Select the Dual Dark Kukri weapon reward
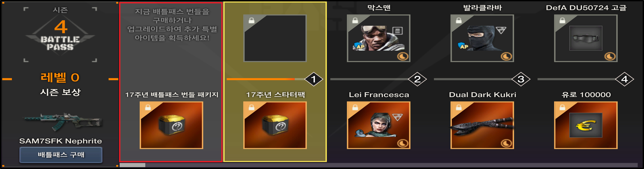Image resolution: width=644 pixels, height=169 pixels. tap(482, 125)
